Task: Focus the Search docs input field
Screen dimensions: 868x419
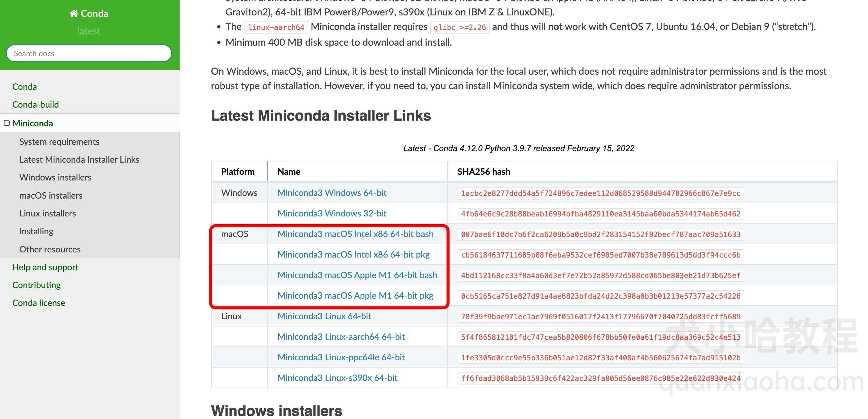Action: pyautogui.click(x=89, y=53)
